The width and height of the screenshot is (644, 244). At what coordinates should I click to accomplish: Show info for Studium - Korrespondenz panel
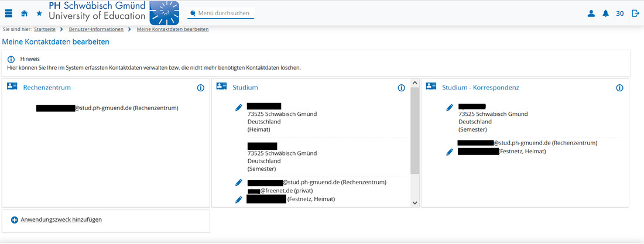click(x=619, y=88)
